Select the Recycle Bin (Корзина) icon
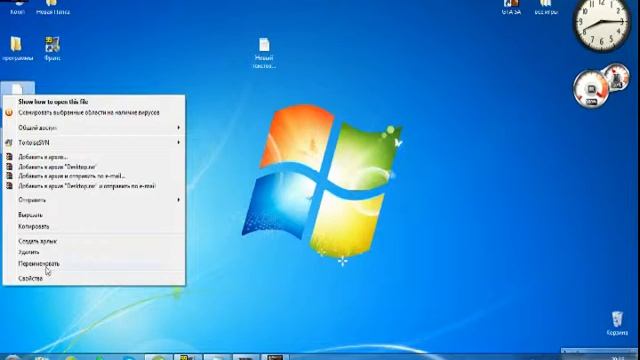This screenshot has width=640, height=360. point(617,324)
